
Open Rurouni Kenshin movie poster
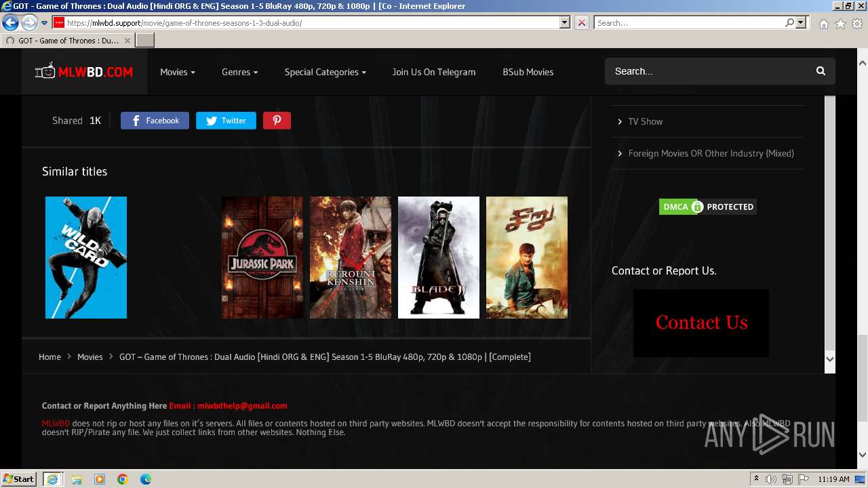click(351, 258)
